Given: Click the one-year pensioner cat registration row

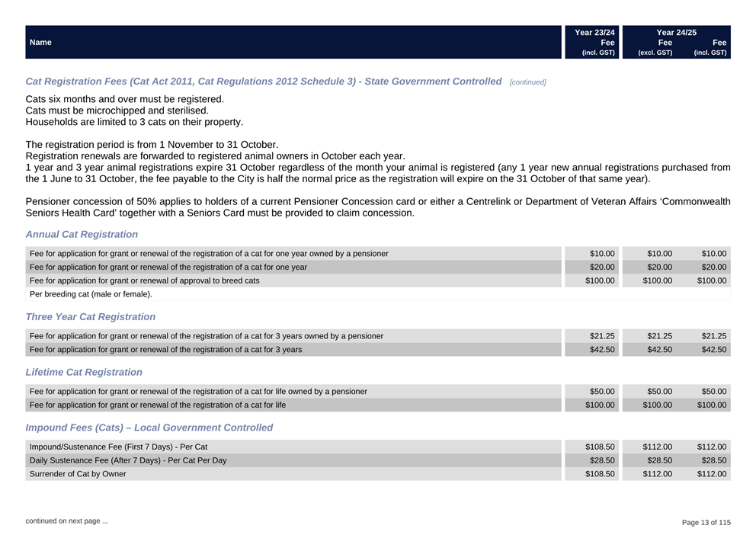Looking at the screenshot, I should pyautogui.click(x=208, y=253).
